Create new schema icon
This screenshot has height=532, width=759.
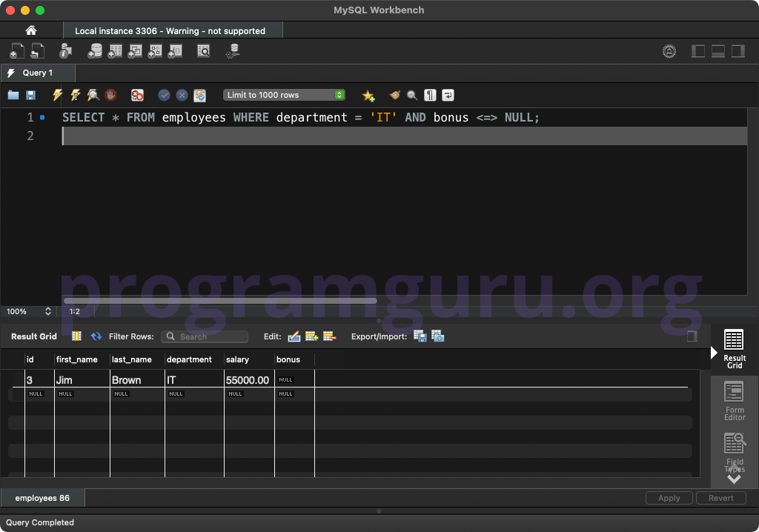click(95, 51)
